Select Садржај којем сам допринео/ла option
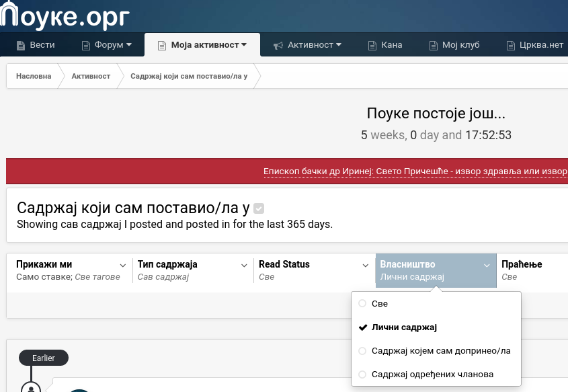 436,351
